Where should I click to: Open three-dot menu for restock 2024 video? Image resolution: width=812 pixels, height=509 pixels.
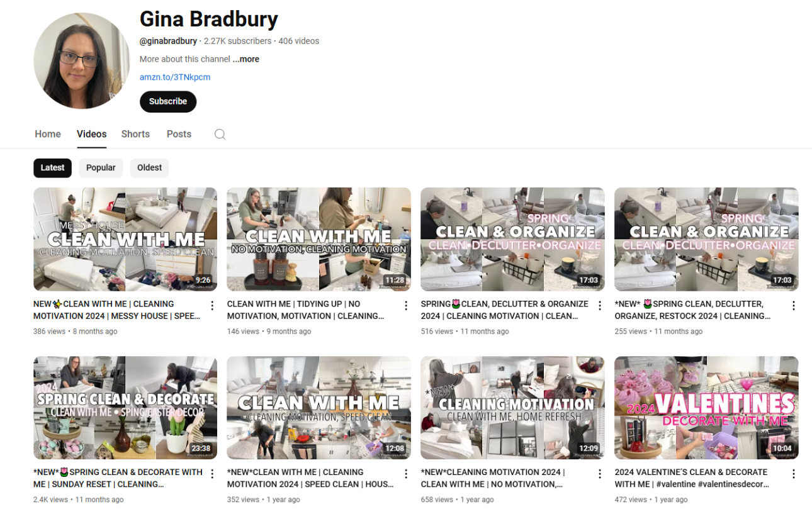pos(794,306)
